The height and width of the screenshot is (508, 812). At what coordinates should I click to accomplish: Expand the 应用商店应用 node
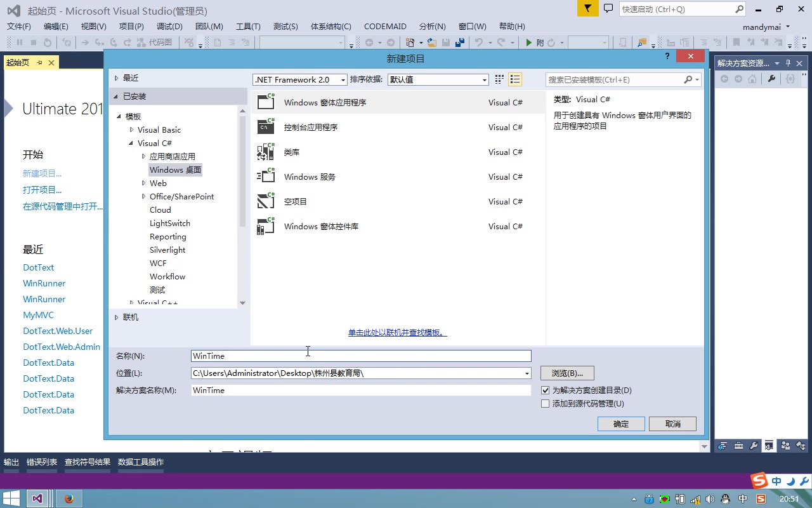143,156
